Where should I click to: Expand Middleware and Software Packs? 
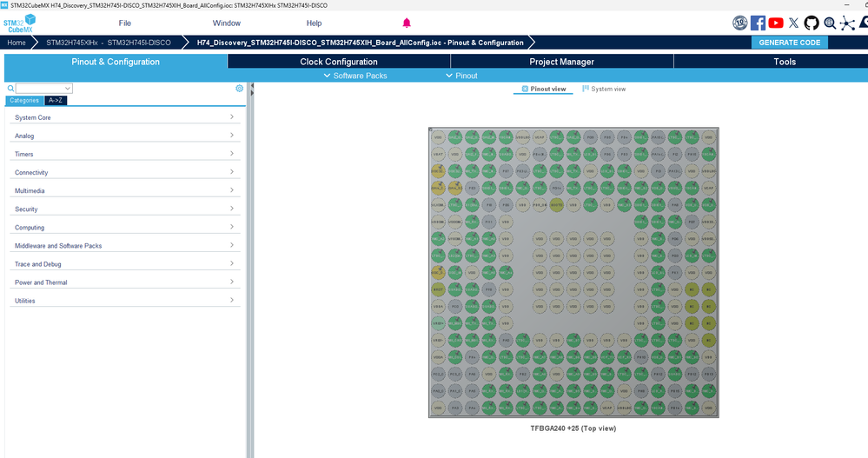124,245
